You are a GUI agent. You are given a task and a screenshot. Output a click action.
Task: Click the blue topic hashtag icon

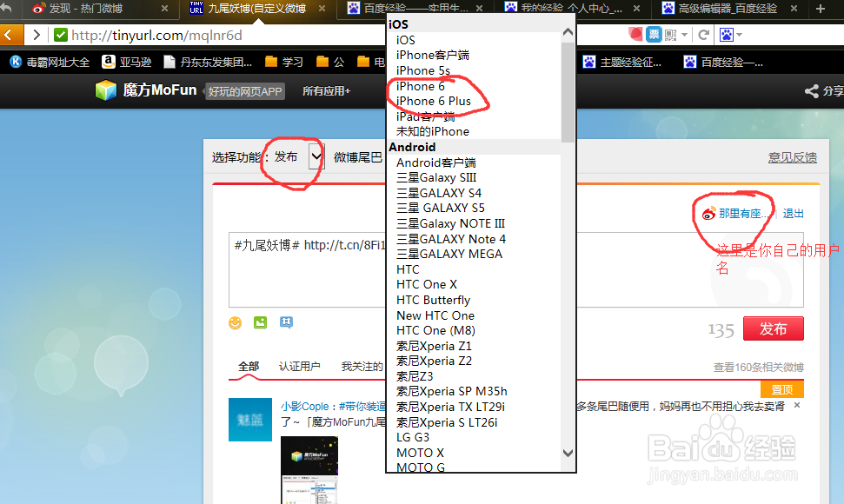pos(286,322)
